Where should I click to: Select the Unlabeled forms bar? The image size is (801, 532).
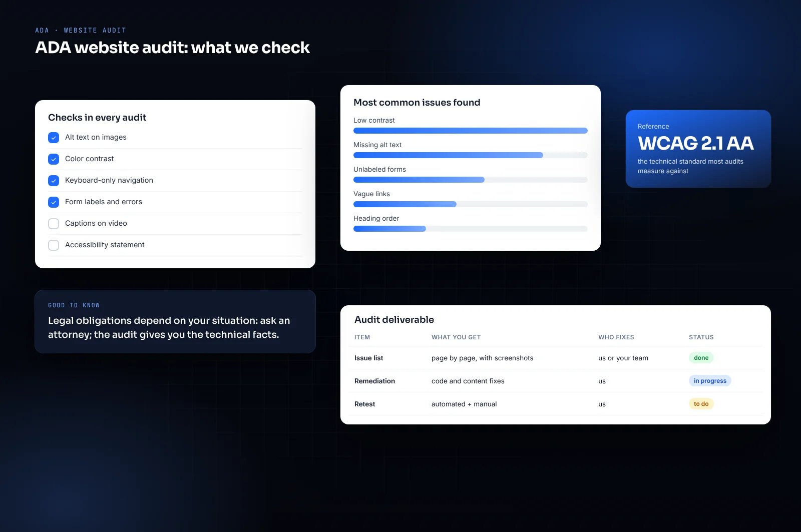coord(471,180)
